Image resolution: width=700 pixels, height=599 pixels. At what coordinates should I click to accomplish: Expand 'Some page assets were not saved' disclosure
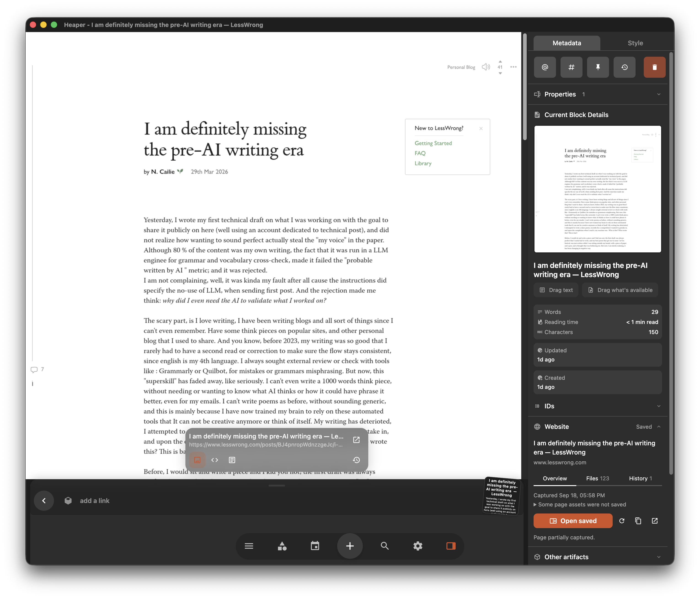580,504
